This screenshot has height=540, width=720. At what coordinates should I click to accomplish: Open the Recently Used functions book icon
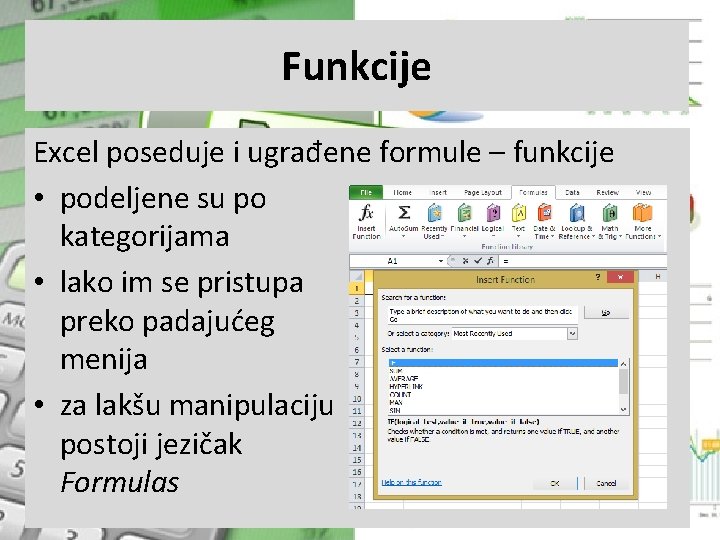(x=434, y=214)
